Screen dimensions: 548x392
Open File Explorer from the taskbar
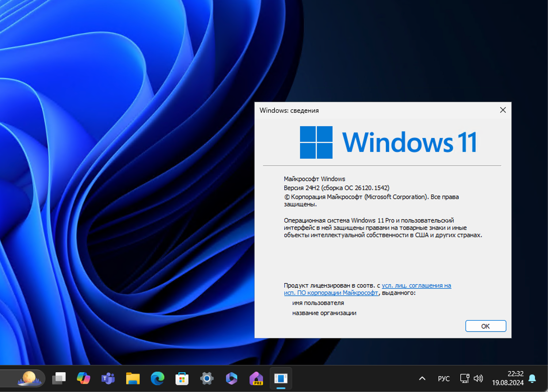(133, 378)
